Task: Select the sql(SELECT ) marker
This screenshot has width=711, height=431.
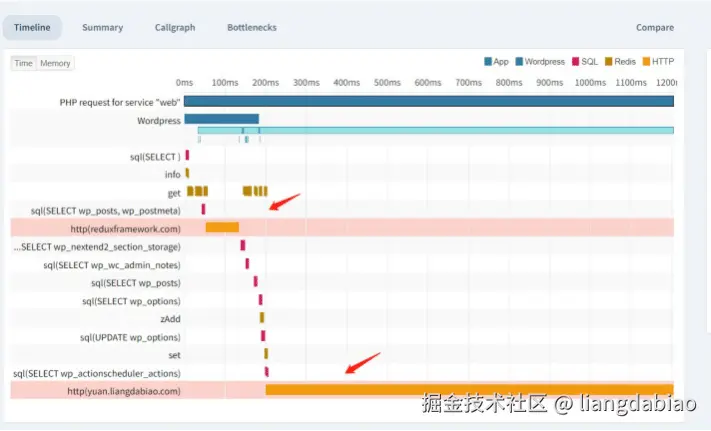Action: [x=187, y=155]
